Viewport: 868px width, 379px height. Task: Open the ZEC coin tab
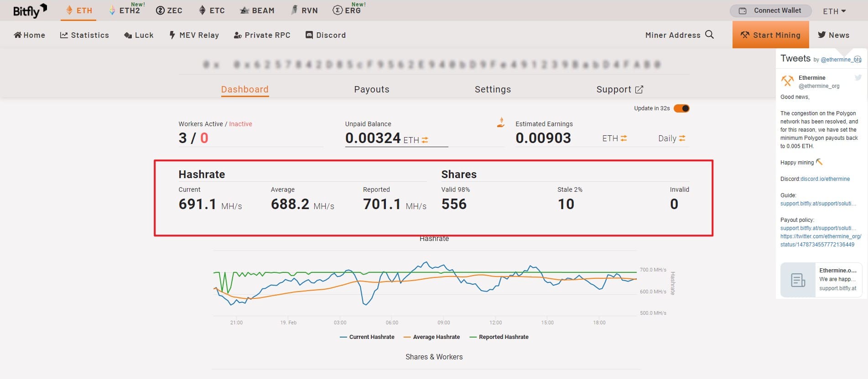[x=169, y=10]
